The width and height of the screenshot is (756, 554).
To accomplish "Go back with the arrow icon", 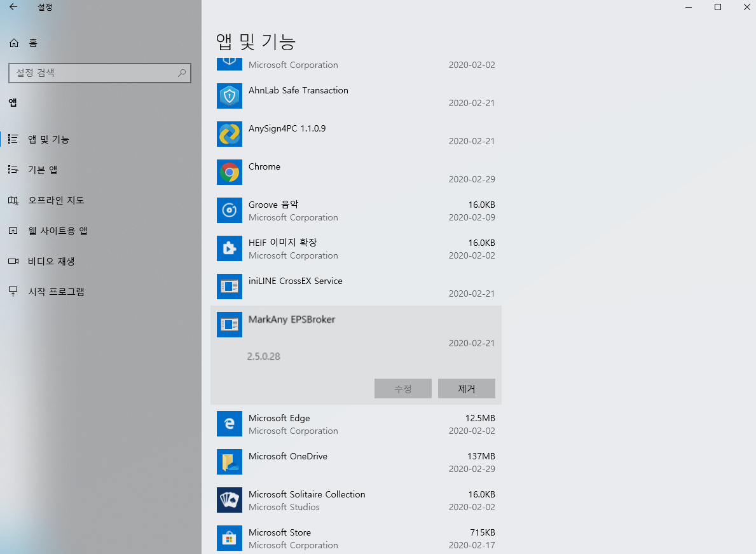I will (13, 7).
